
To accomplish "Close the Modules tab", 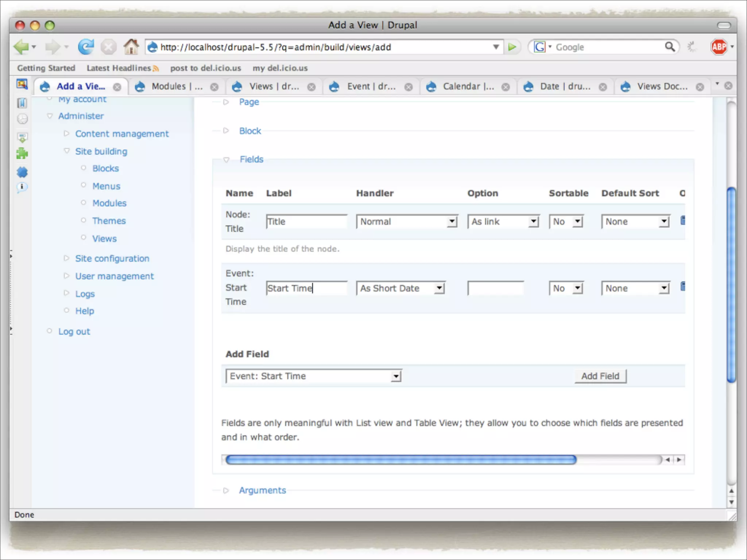I will [x=214, y=87].
